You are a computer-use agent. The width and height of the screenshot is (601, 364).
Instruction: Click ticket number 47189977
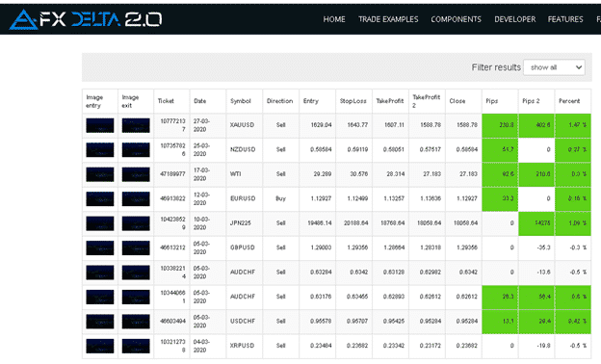[x=172, y=174]
